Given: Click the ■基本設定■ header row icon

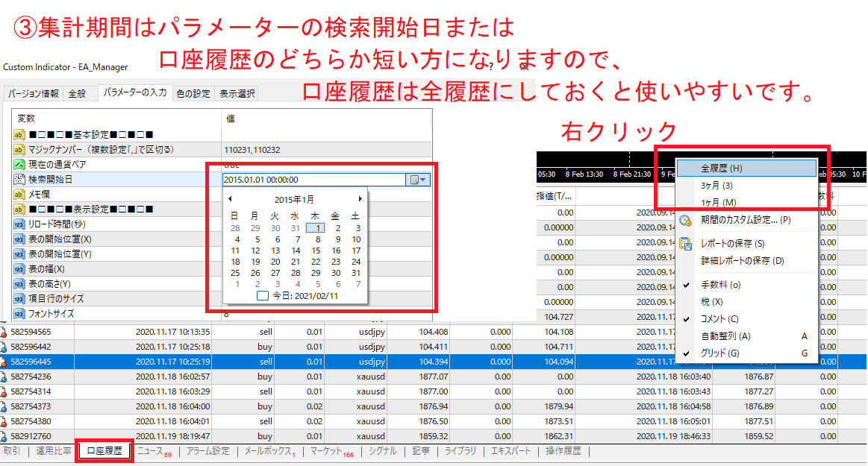Looking at the screenshot, I should point(19,135).
